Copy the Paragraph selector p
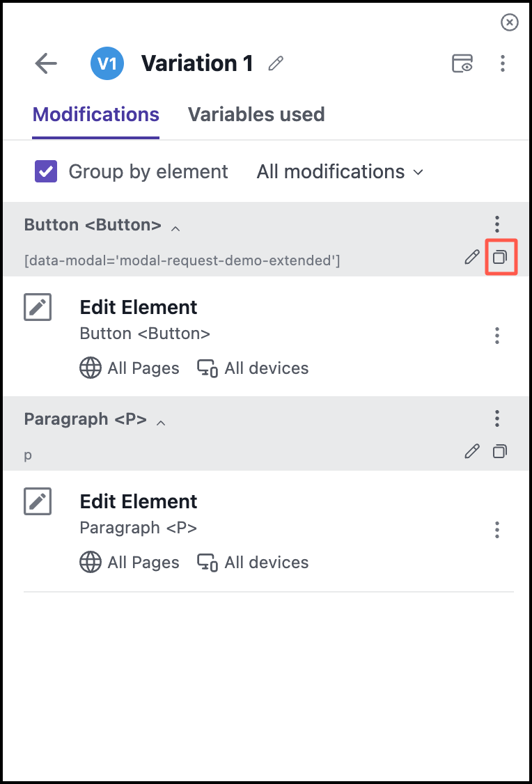 pyautogui.click(x=500, y=452)
